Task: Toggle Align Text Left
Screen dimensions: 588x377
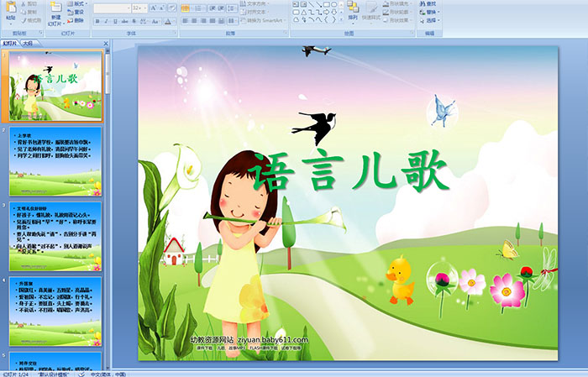Action: pyautogui.click(x=186, y=21)
